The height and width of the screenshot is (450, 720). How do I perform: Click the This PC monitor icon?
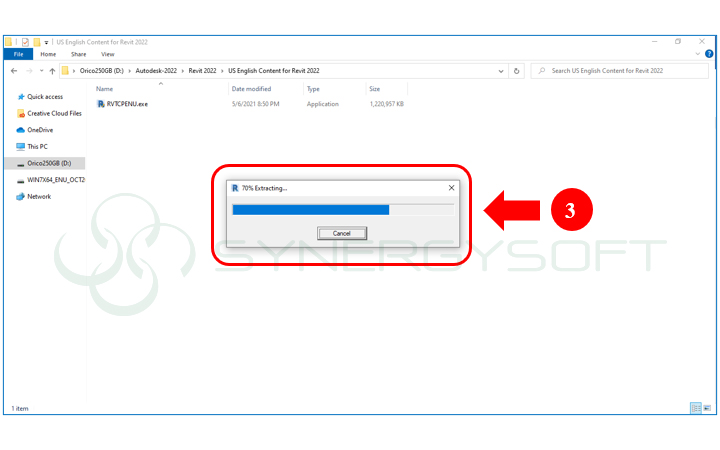[x=21, y=146]
